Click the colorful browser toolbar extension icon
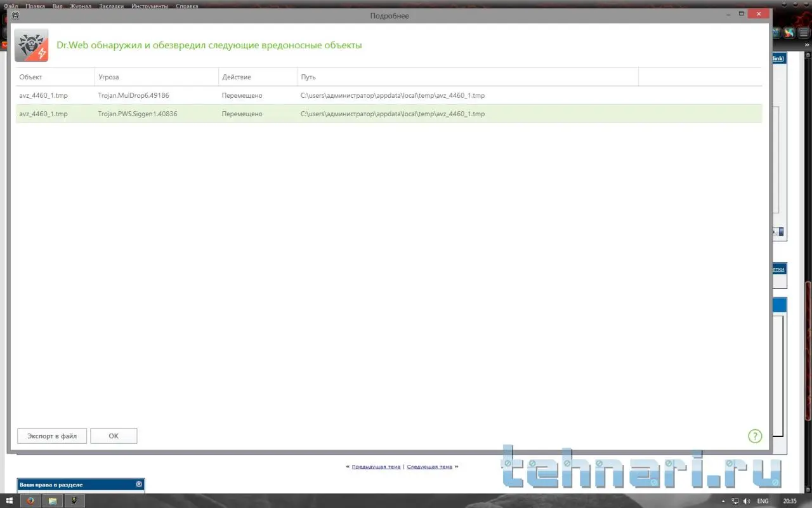This screenshot has height=508, width=812. 789,33
